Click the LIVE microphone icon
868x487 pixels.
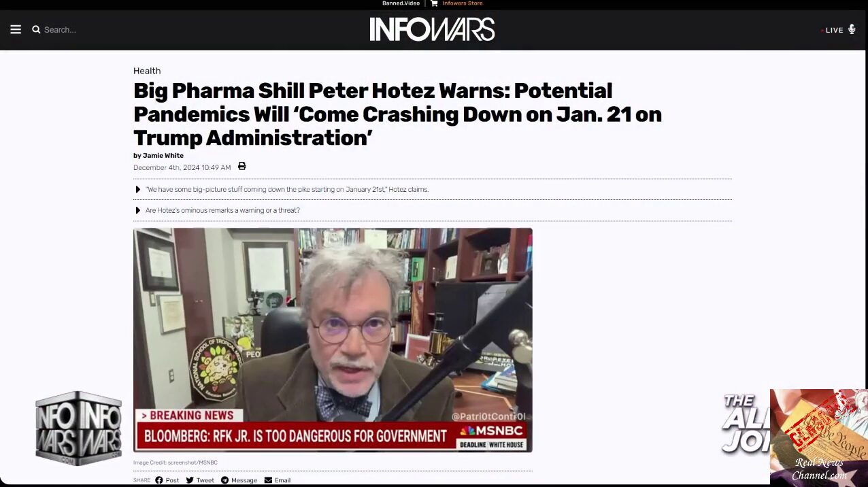coord(852,29)
